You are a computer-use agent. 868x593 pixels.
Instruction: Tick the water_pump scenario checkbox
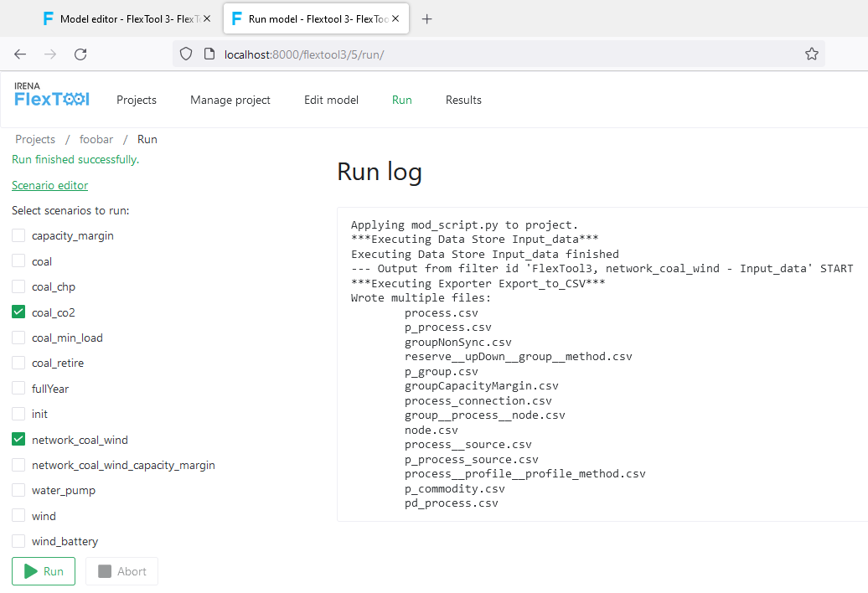click(18, 490)
